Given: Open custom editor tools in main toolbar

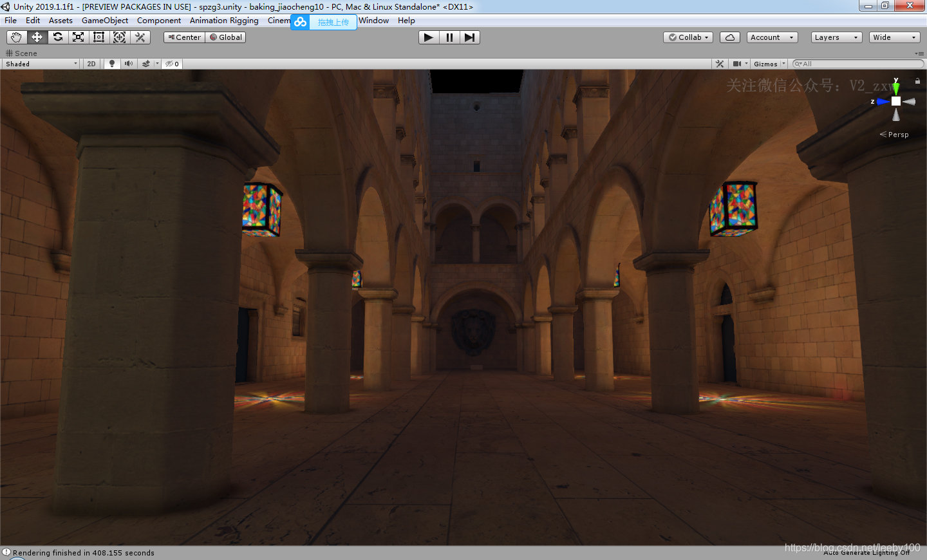Looking at the screenshot, I should [x=140, y=37].
